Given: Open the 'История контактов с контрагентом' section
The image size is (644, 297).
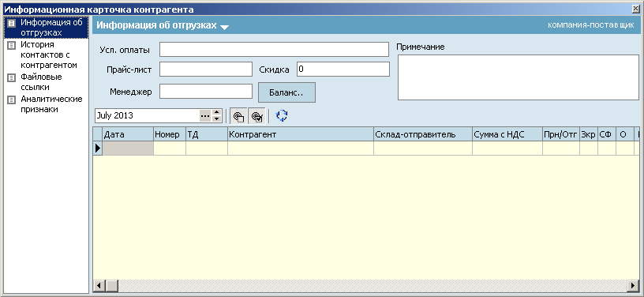Looking at the screenshot, I should pos(48,55).
